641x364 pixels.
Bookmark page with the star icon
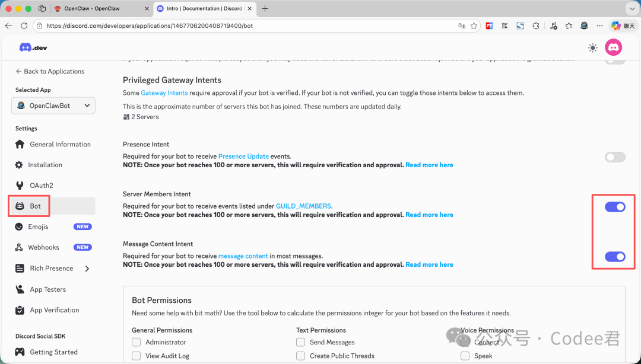[x=474, y=25]
